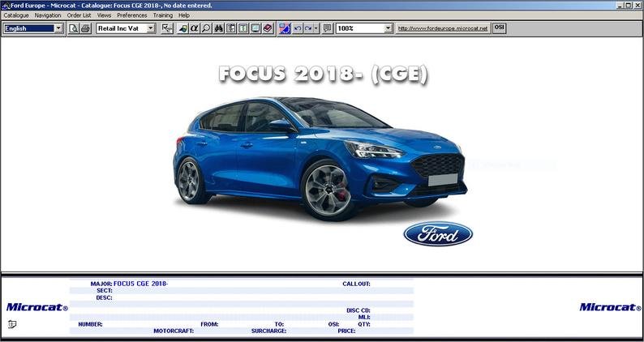This screenshot has height=342, width=644.
Task: Click the illustration view icon
Action: [285, 28]
